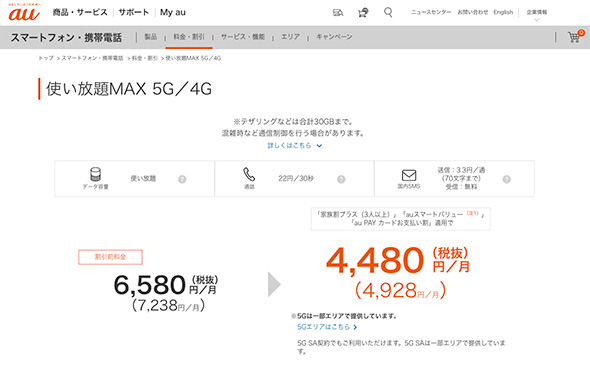The width and height of the screenshot is (590, 379).
Task: Click the (7,238円/月) tax-included price
Action: (168, 305)
